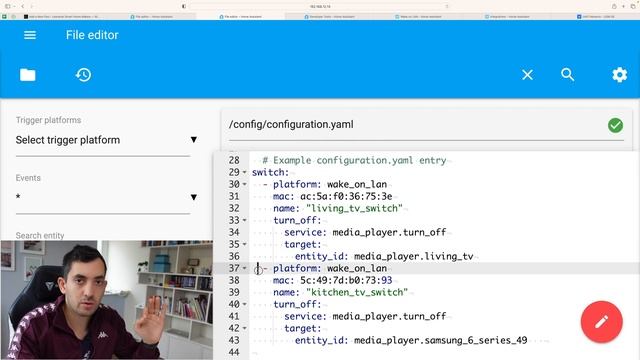Close the current file with X icon
Viewport: 640px width, 360px height.
click(527, 75)
